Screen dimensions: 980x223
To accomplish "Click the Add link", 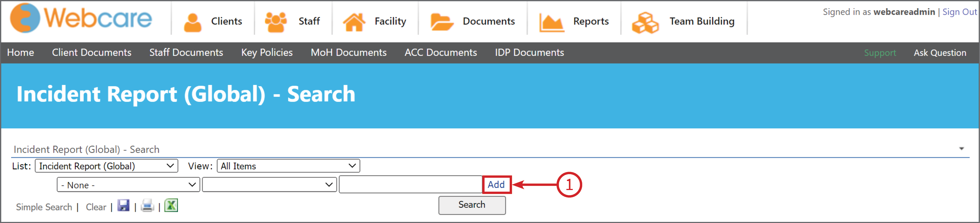I will (x=496, y=185).
